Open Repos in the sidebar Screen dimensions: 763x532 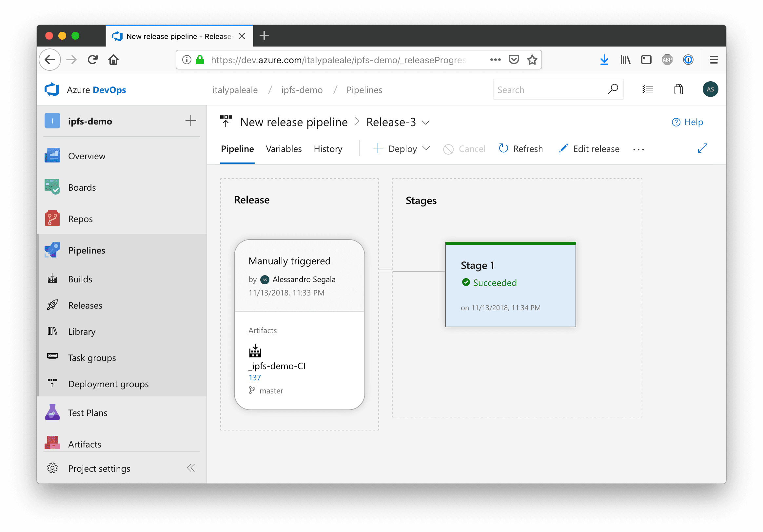[x=122, y=219]
